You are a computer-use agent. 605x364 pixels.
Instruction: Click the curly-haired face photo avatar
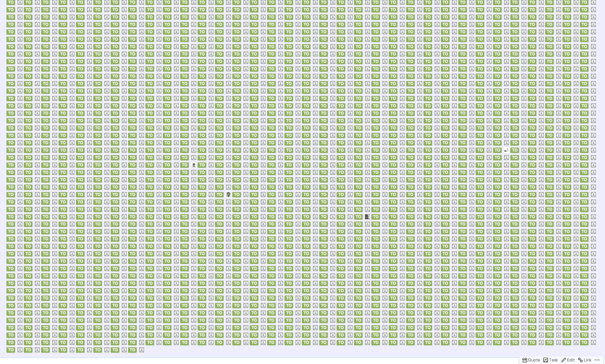(x=228, y=195)
